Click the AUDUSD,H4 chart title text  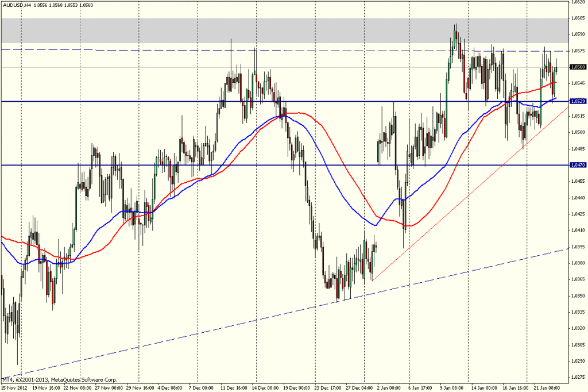pos(17,5)
